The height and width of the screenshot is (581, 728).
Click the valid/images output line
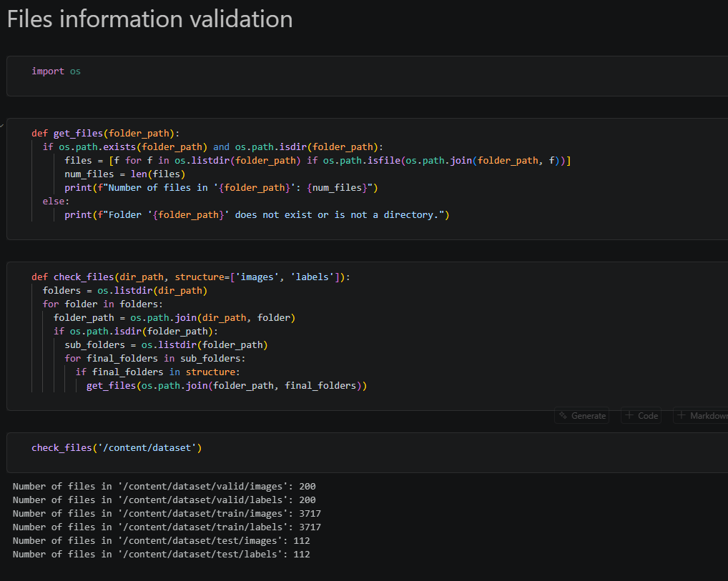[x=164, y=487]
